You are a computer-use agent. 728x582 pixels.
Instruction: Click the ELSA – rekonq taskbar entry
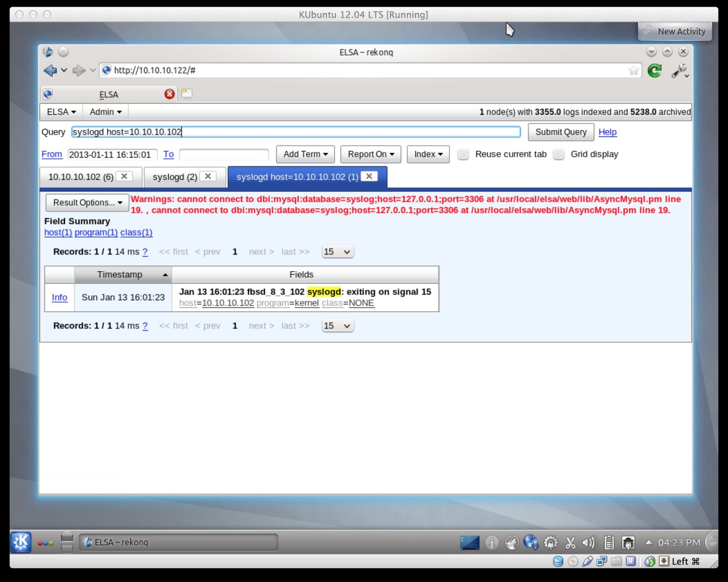tap(178, 542)
